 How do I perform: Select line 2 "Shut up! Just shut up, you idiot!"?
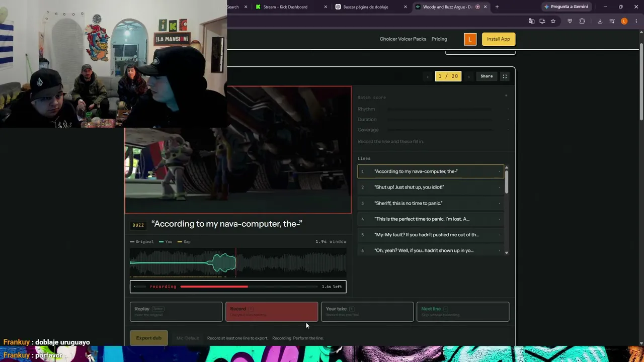431,187
